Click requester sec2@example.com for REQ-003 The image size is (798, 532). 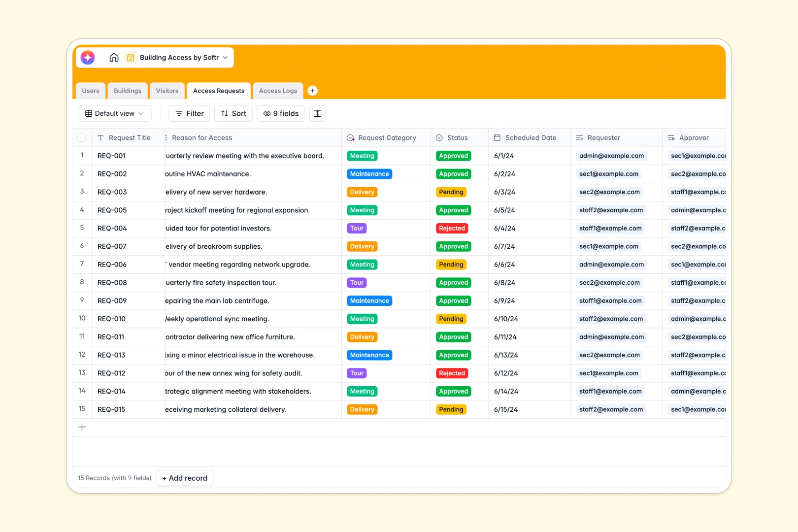click(x=610, y=192)
